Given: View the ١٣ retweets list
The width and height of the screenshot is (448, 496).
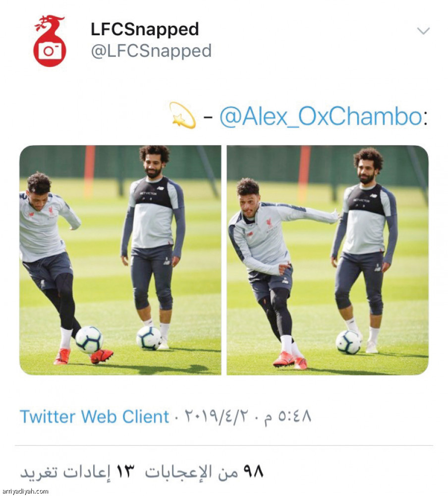Looking at the screenshot, I should [x=77, y=472].
